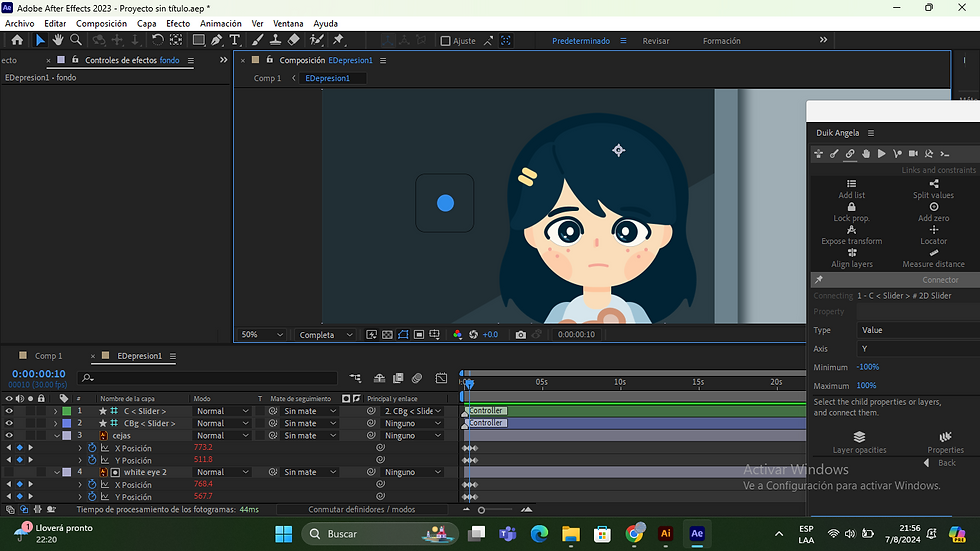Select the Brush tool
980x551 pixels.
coord(257,40)
